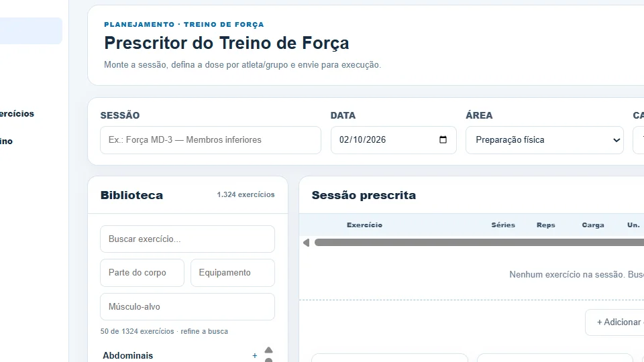Open the calendar picker in the date field

pyautogui.click(x=443, y=139)
